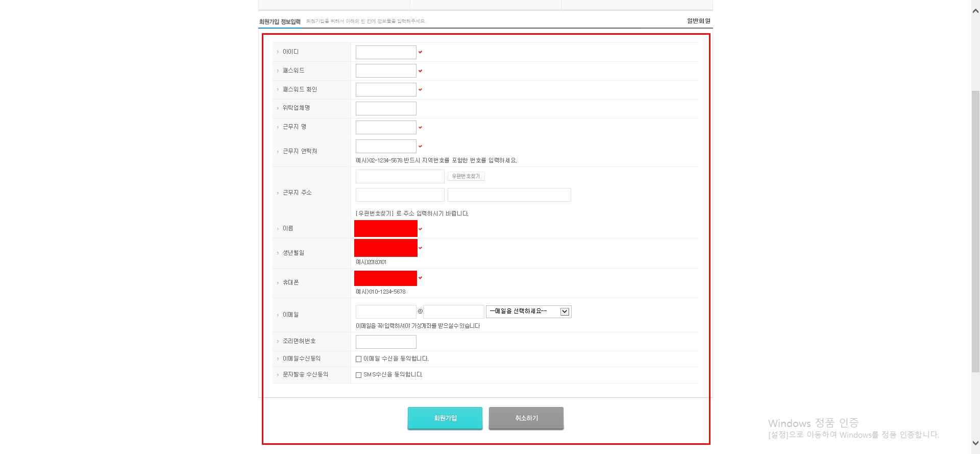The width and height of the screenshot is (980, 454).
Task: Click the postal code field beside 우편번호찾기
Action: [400, 176]
